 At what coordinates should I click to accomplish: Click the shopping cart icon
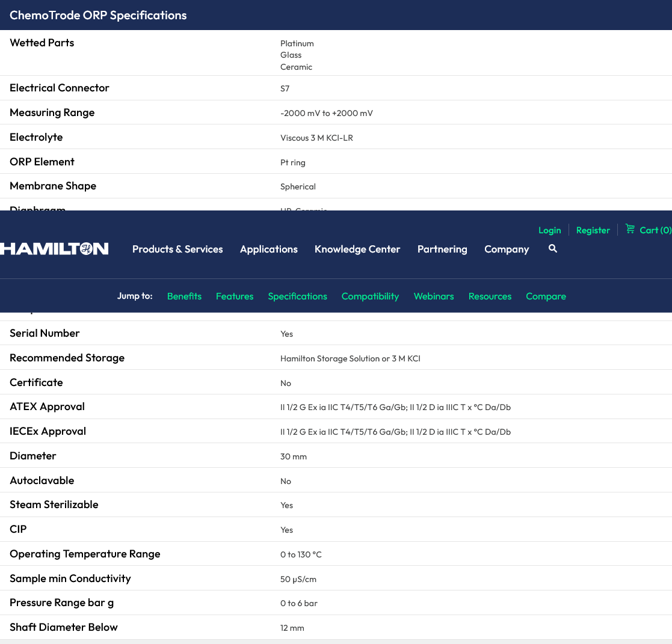[x=630, y=229]
